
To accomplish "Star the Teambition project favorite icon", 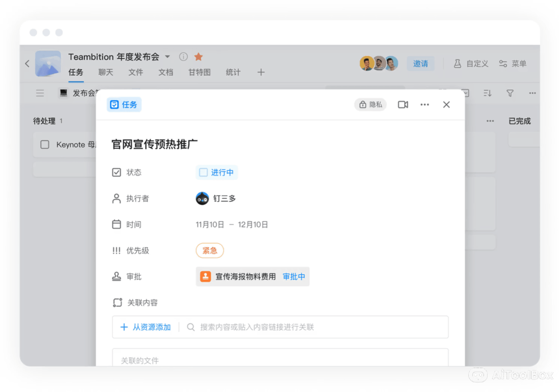I will 198,57.
